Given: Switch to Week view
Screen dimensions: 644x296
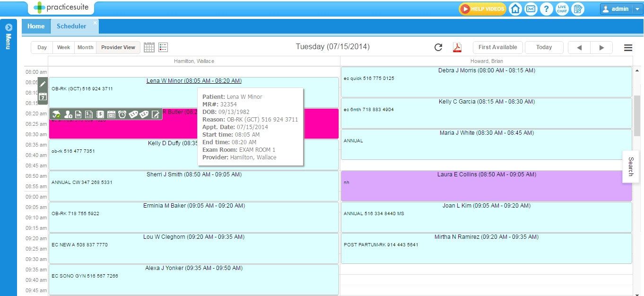Looking at the screenshot, I should pyautogui.click(x=63, y=47).
